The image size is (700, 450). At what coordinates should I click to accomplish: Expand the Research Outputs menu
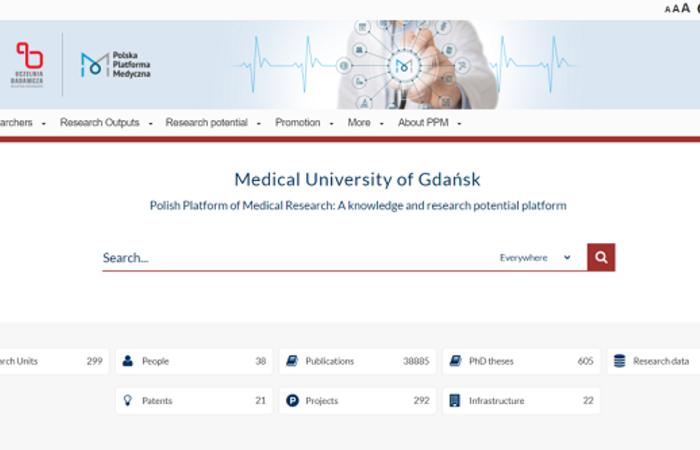106,123
